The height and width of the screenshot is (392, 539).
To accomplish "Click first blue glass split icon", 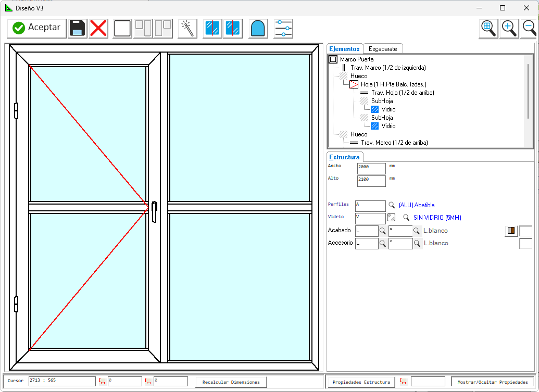I will [x=212, y=28].
